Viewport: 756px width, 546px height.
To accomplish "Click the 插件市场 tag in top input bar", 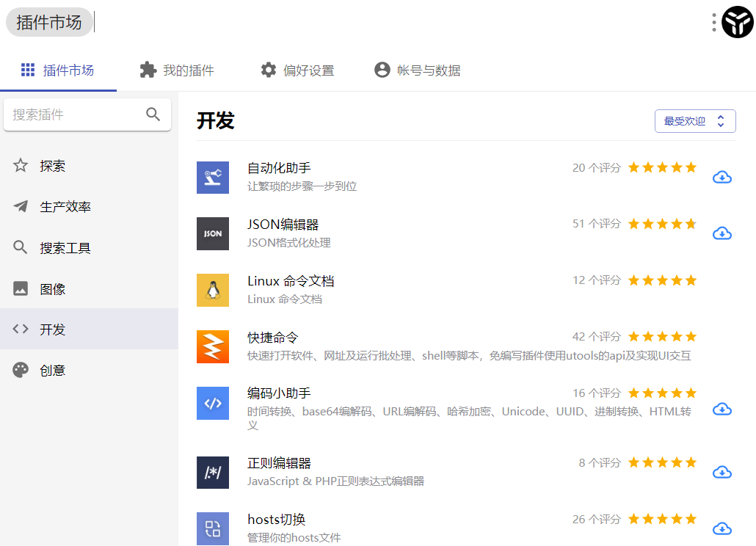I will (x=48, y=22).
